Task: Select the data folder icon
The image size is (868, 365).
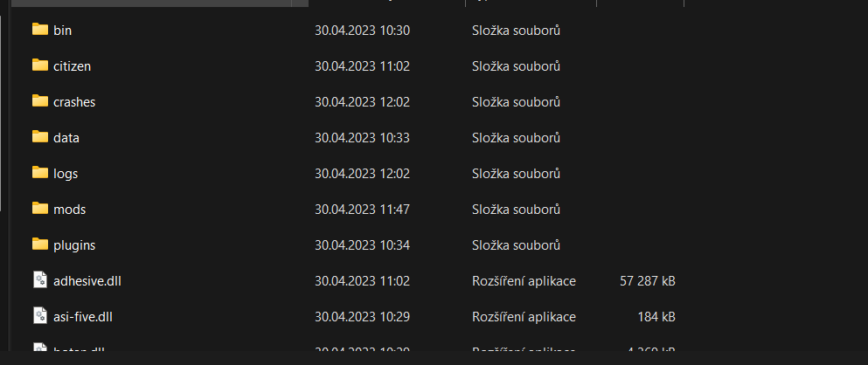Action: click(x=40, y=136)
